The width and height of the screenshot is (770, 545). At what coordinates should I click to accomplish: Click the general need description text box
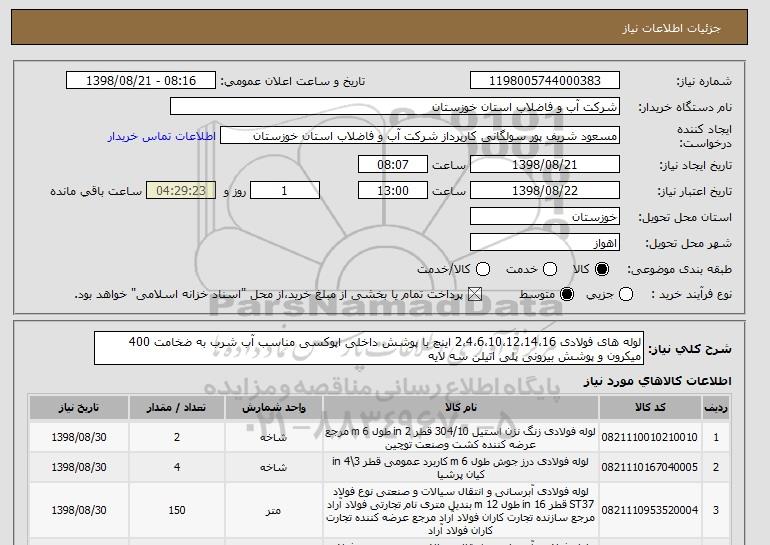(368, 349)
